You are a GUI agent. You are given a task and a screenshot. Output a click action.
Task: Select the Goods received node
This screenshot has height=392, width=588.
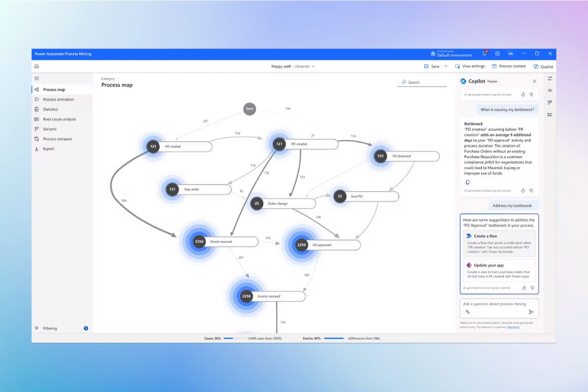click(x=225, y=242)
